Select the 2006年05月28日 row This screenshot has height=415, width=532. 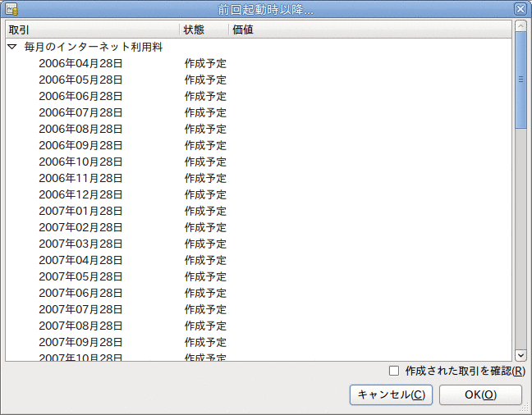click(x=259, y=80)
